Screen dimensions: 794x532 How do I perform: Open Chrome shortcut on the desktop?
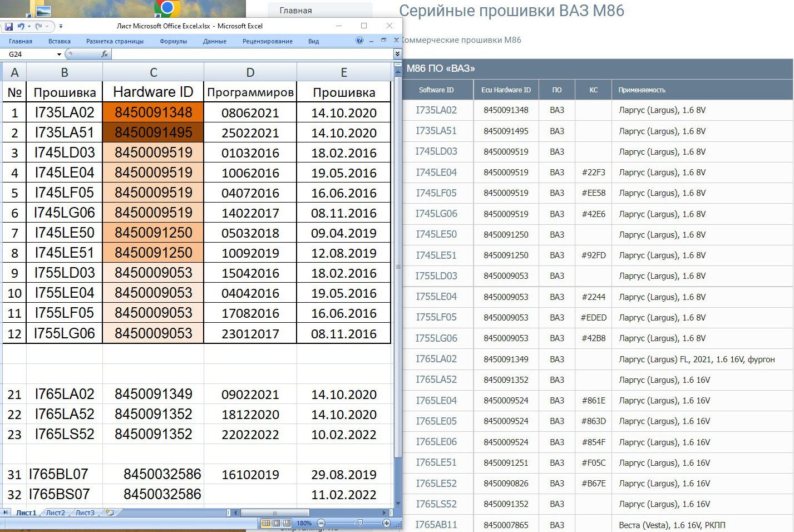pos(167,8)
